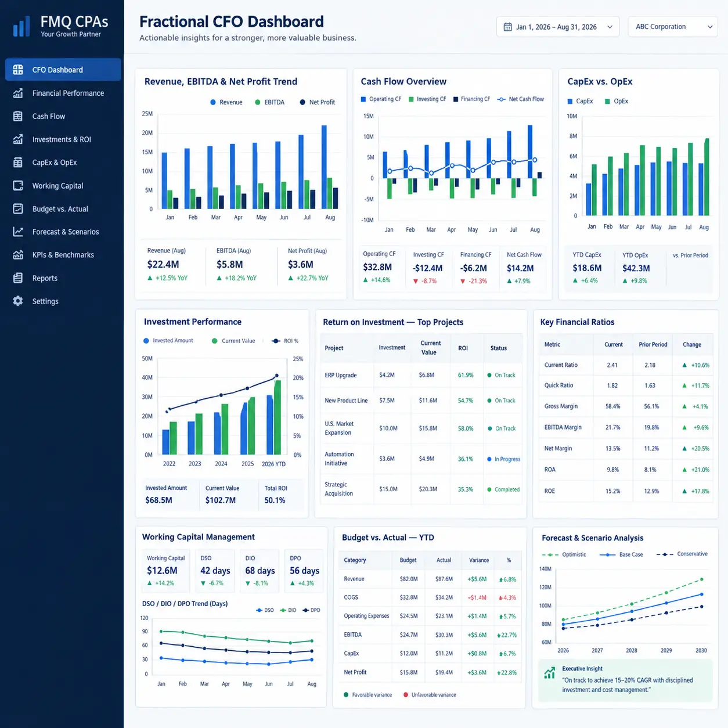728x728 pixels.
Task: Toggle the Base Case scenario legend
Action: tap(621, 554)
